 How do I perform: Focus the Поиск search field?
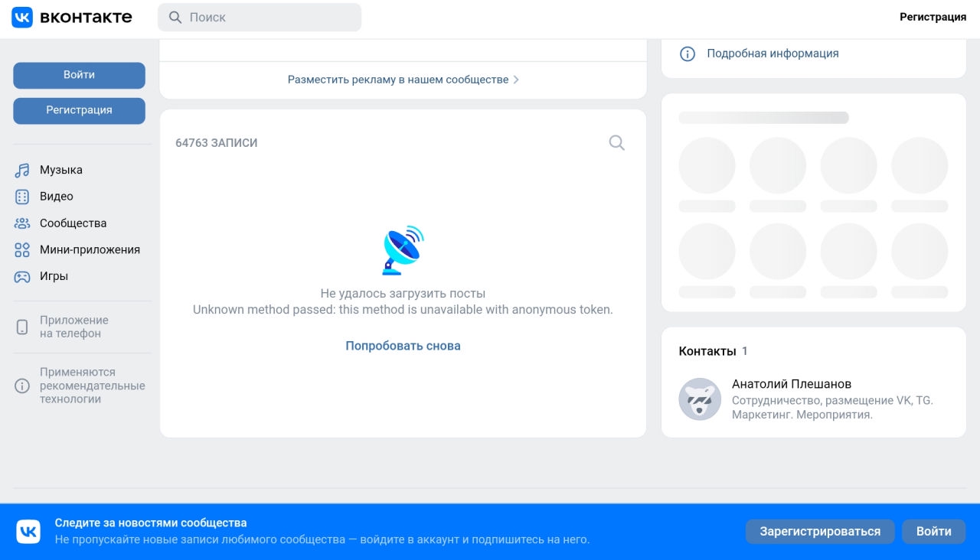tap(260, 17)
